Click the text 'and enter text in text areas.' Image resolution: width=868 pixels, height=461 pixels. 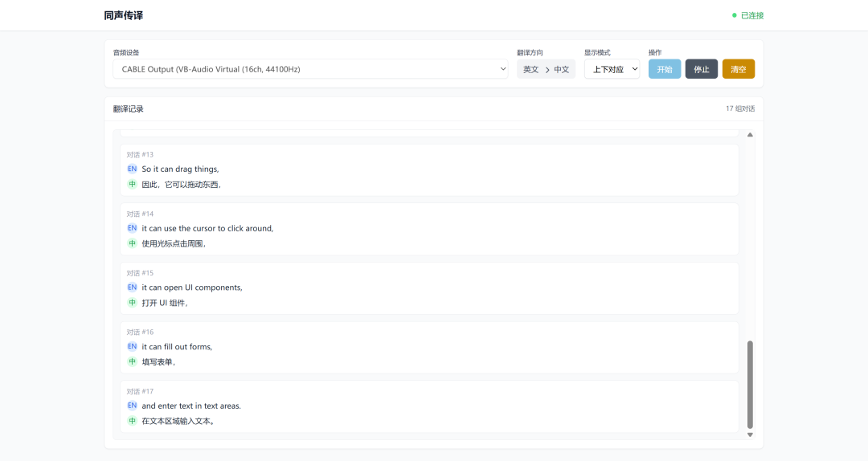pyautogui.click(x=191, y=406)
